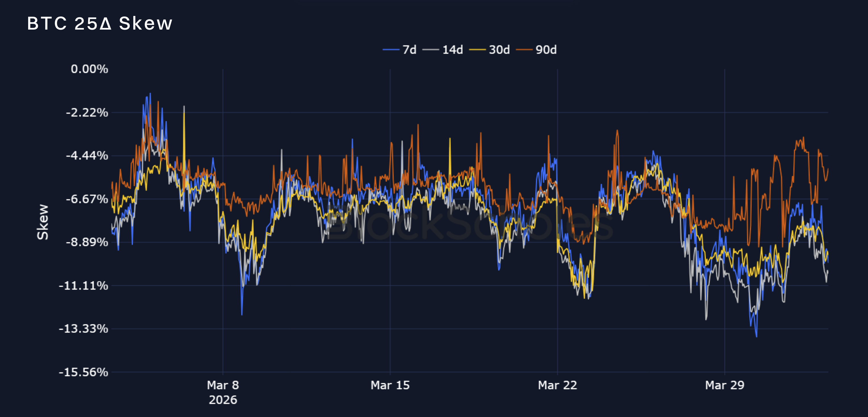
Task: Select the Mar 29 x-axis label
Action: click(724, 385)
